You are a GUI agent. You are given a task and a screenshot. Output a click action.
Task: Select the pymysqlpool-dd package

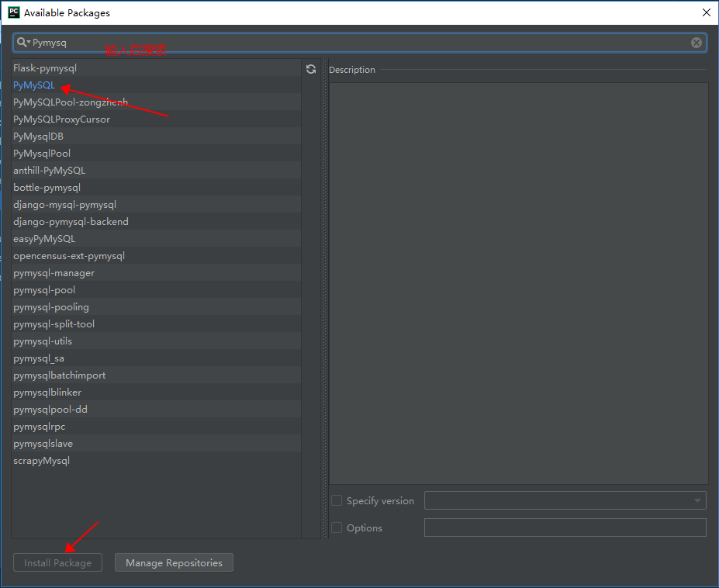157,410
